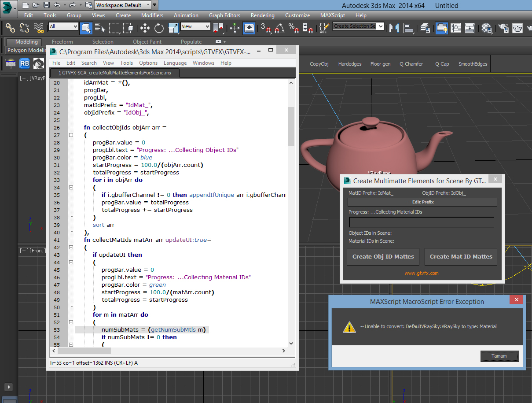
Task: Toggle the Angle Snap button
Action: point(279,28)
